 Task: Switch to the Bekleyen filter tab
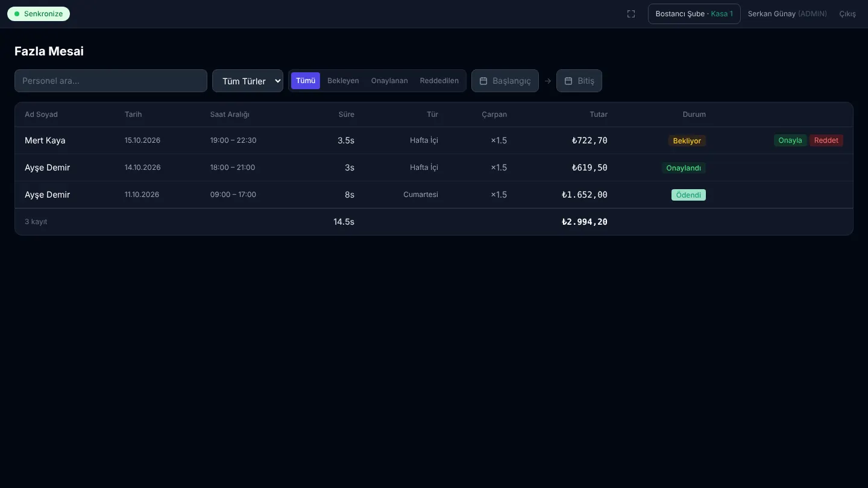[343, 81]
